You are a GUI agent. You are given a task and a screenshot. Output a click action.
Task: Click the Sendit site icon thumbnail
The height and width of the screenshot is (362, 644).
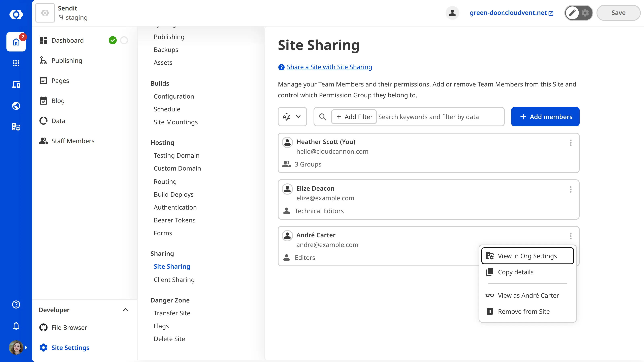(45, 13)
